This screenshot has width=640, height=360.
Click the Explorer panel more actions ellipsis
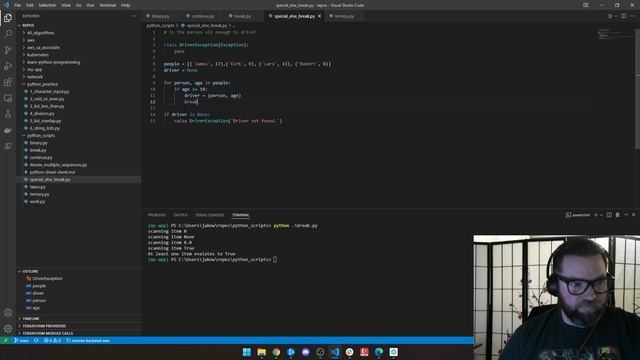[133, 16]
